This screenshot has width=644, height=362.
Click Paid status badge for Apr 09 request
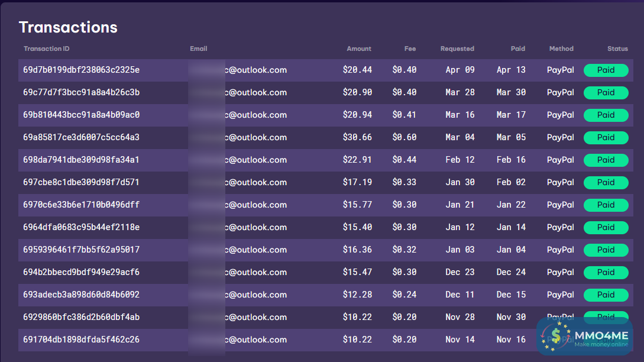pyautogui.click(x=606, y=70)
